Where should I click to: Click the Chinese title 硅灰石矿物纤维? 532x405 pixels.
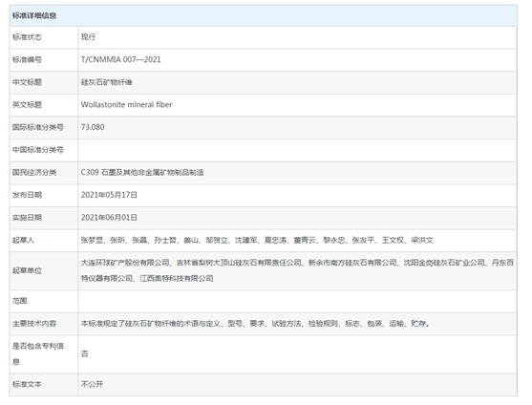point(107,82)
